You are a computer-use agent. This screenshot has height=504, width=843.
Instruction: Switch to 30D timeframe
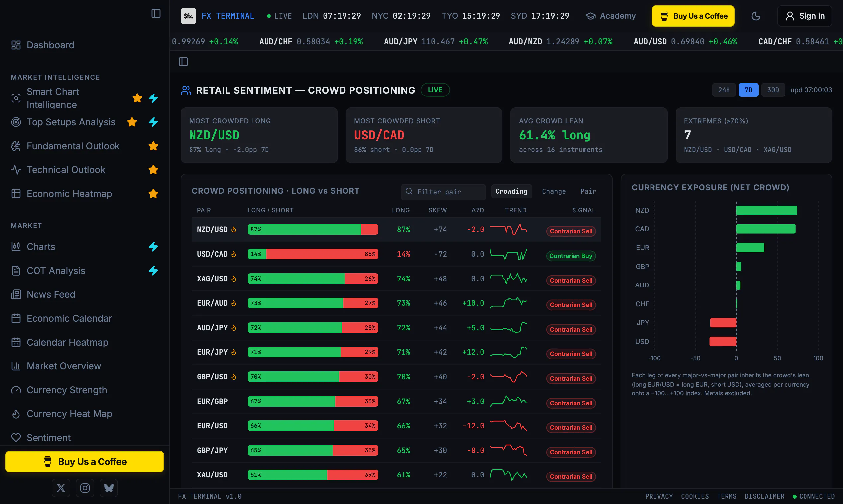773,90
